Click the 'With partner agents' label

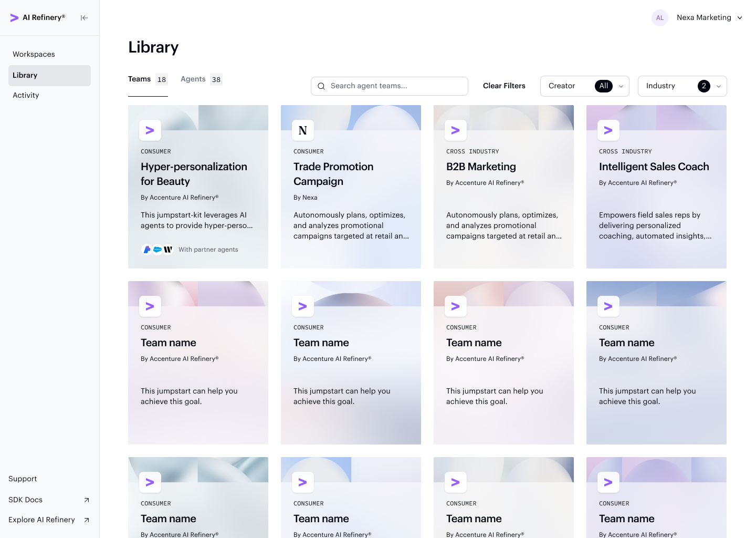tap(208, 250)
